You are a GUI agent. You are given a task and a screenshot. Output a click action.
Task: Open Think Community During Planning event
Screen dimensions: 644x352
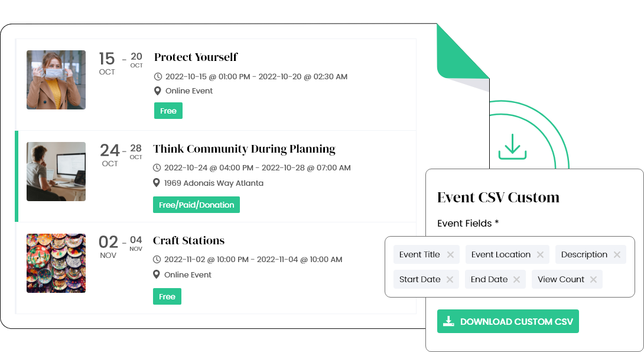pyautogui.click(x=244, y=149)
